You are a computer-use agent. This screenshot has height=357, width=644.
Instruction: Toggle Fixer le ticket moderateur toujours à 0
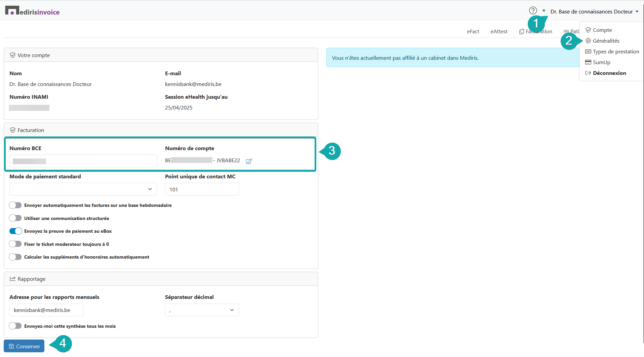(x=15, y=244)
